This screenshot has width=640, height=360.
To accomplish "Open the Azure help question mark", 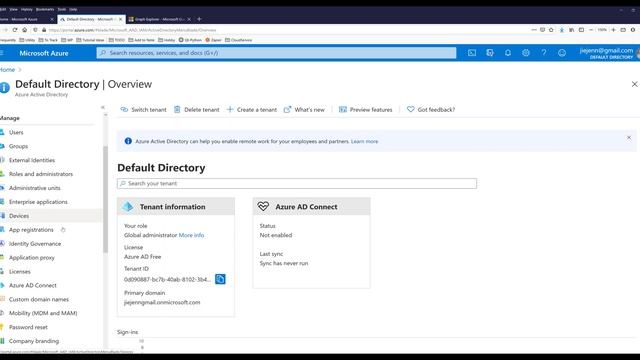I will click(x=544, y=53).
